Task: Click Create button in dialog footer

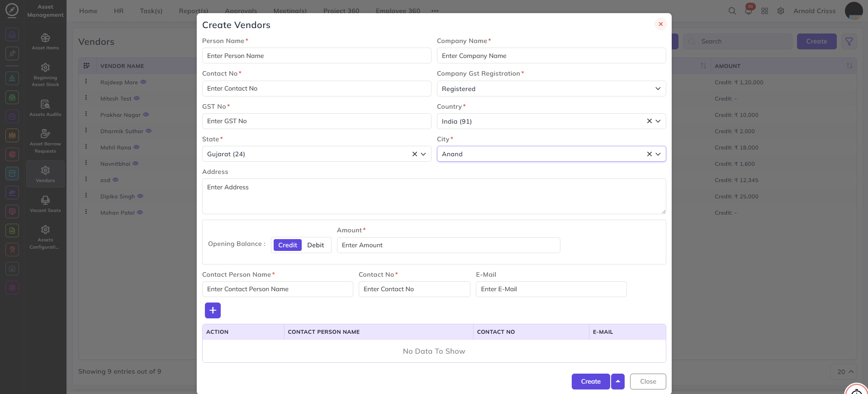Action: point(591,381)
